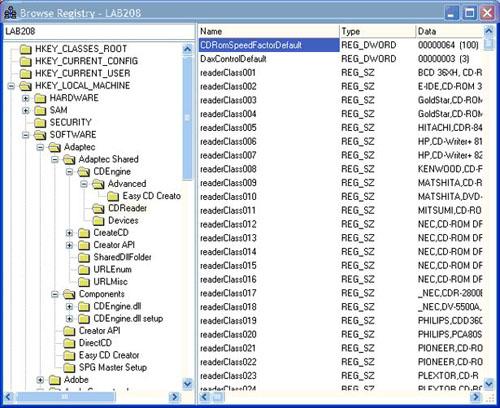Click scroll-up arrow of the tree pane
This screenshot has height=408, width=500.
(x=187, y=49)
